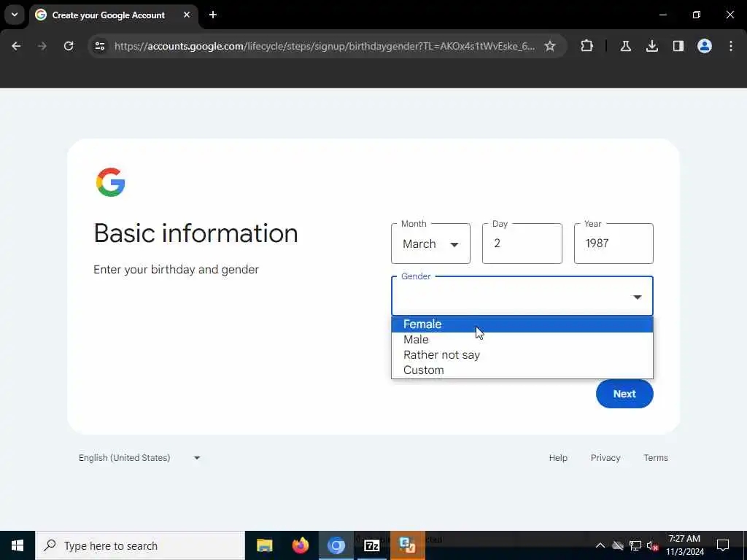747x560 pixels.
Task: Go back to the previous page
Action: click(x=16, y=46)
